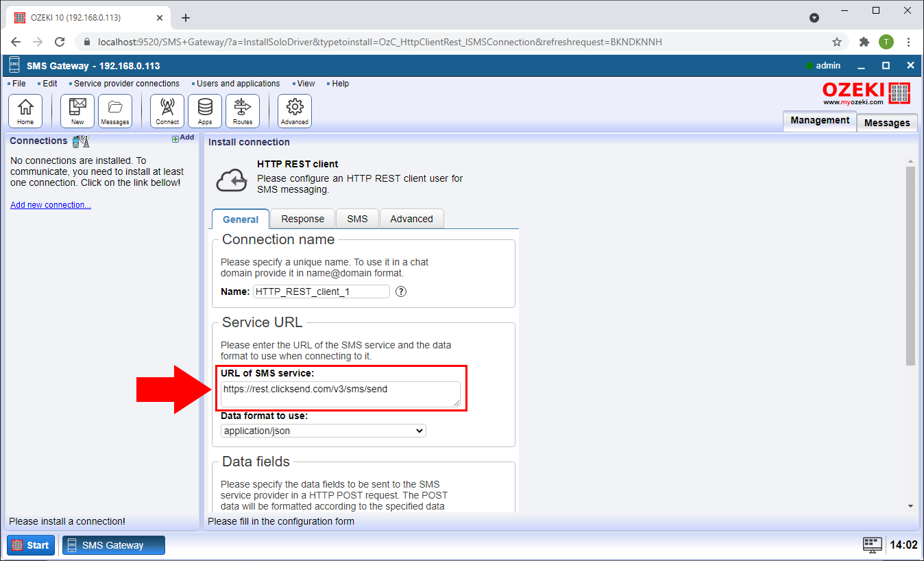Open a new browser tab with plus

[x=186, y=18]
